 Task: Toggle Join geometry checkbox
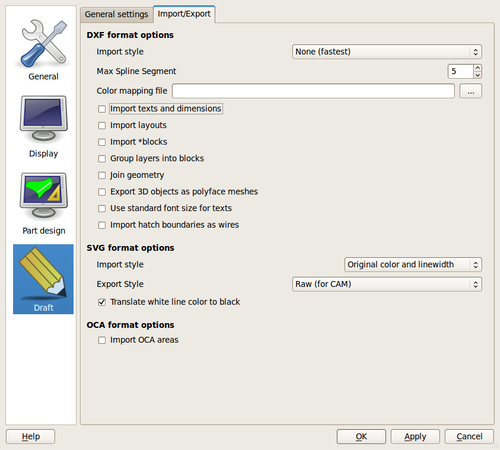point(102,175)
